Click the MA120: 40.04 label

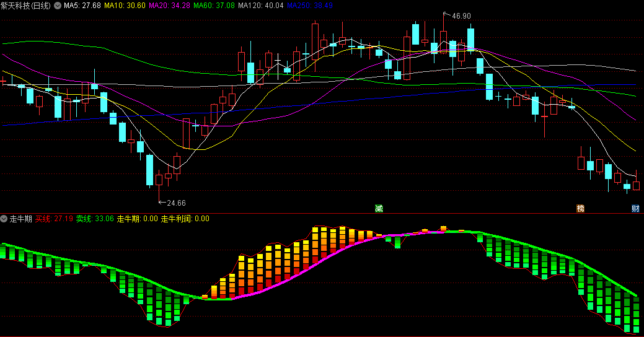click(261, 6)
